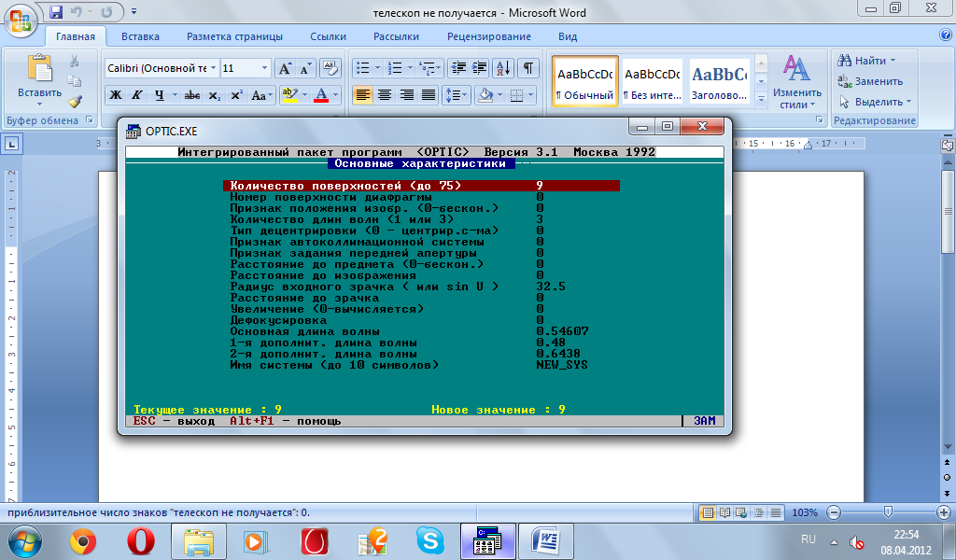Screen dimensions: 956x560
Task: Click the Cut scissors icon
Action: click(x=75, y=61)
